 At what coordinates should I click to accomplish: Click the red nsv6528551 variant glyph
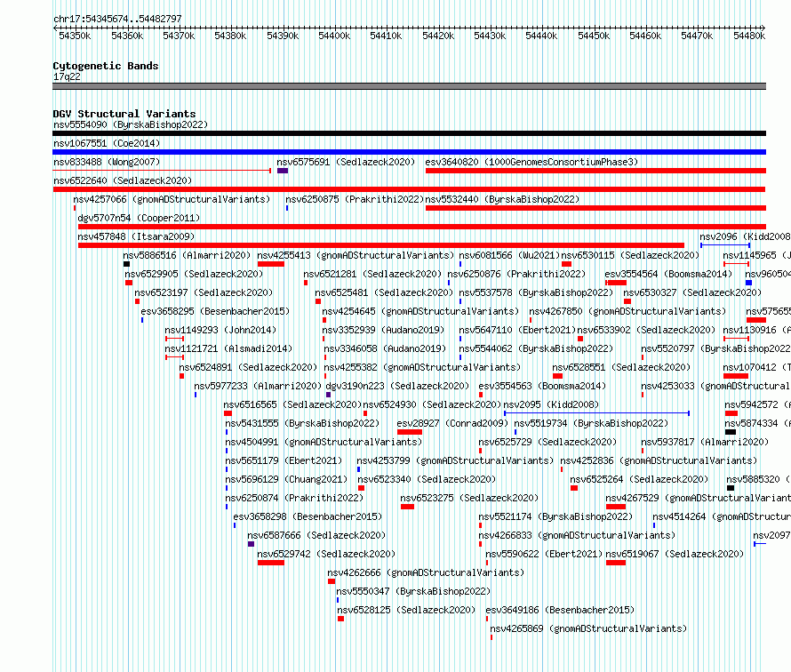[557, 376]
